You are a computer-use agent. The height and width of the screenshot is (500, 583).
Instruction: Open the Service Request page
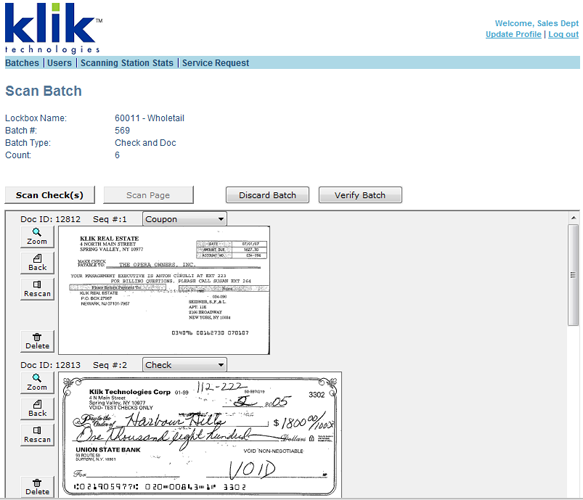(x=215, y=63)
